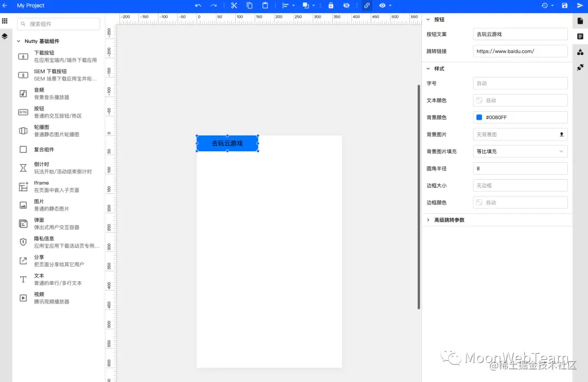
Task: Redo the last action
Action: click(x=214, y=5)
